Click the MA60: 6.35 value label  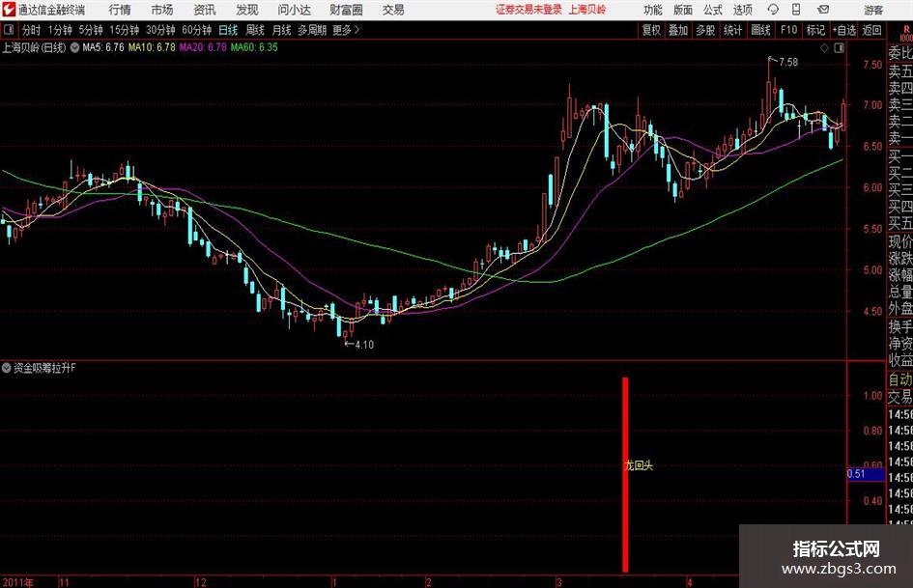click(254, 47)
